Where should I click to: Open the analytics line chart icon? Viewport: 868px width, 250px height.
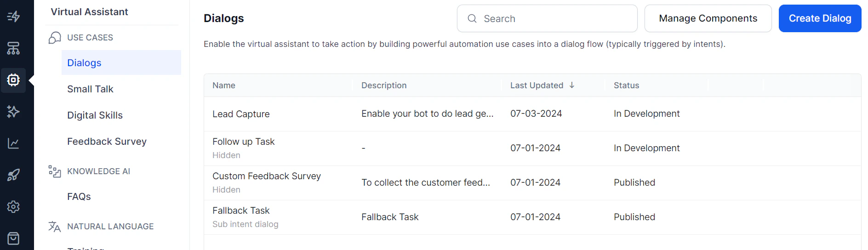pyautogui.click(x=13, y=143)
